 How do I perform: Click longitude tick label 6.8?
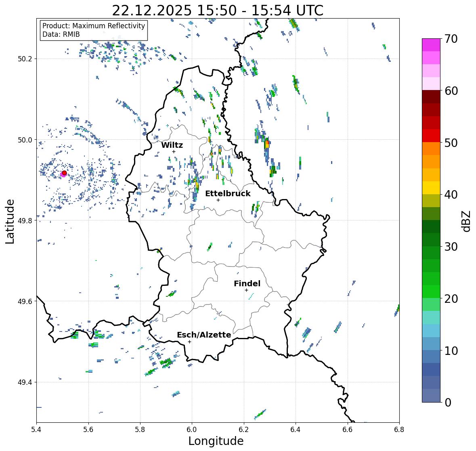point(399,430)
